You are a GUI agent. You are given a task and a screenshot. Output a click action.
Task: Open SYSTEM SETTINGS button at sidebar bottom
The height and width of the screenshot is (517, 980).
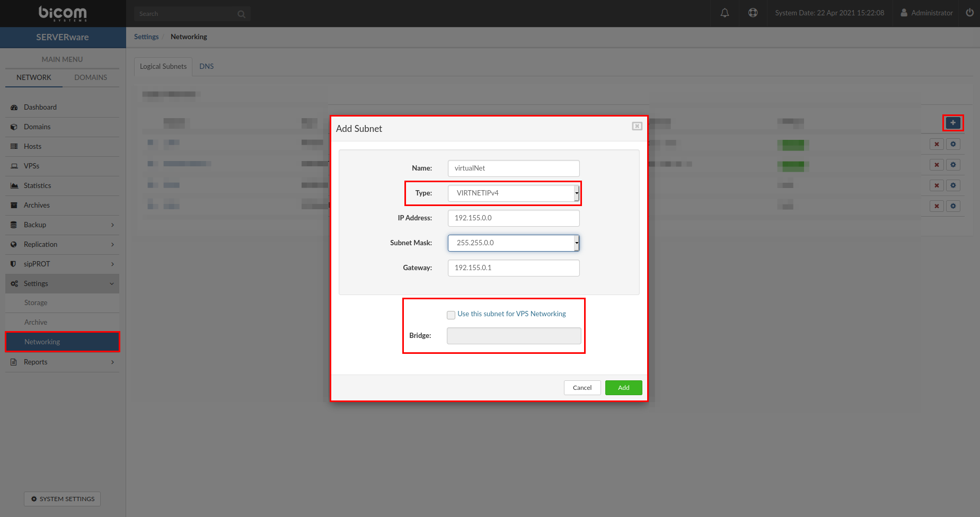click(x=62, y=499)
